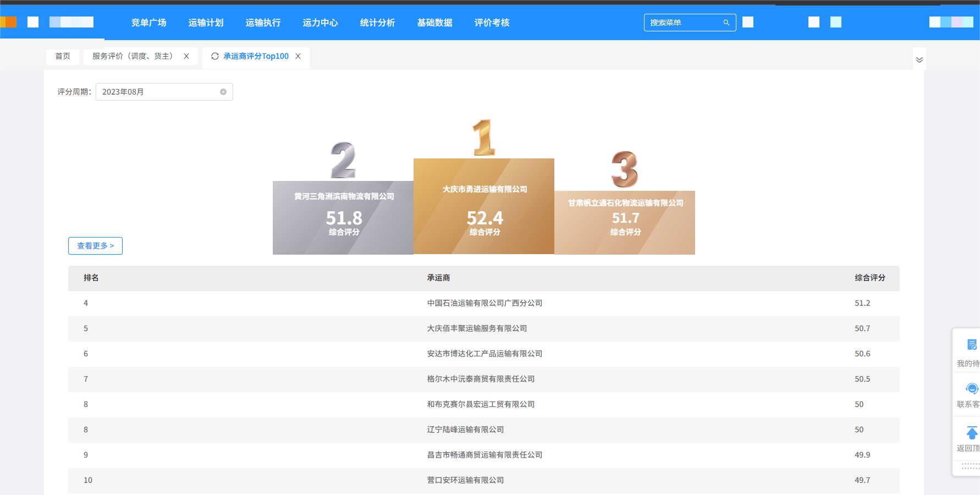Switch to 服务评价（调度、货主） tab
Screen dimensions: 980x495
(x=133, y=56)
